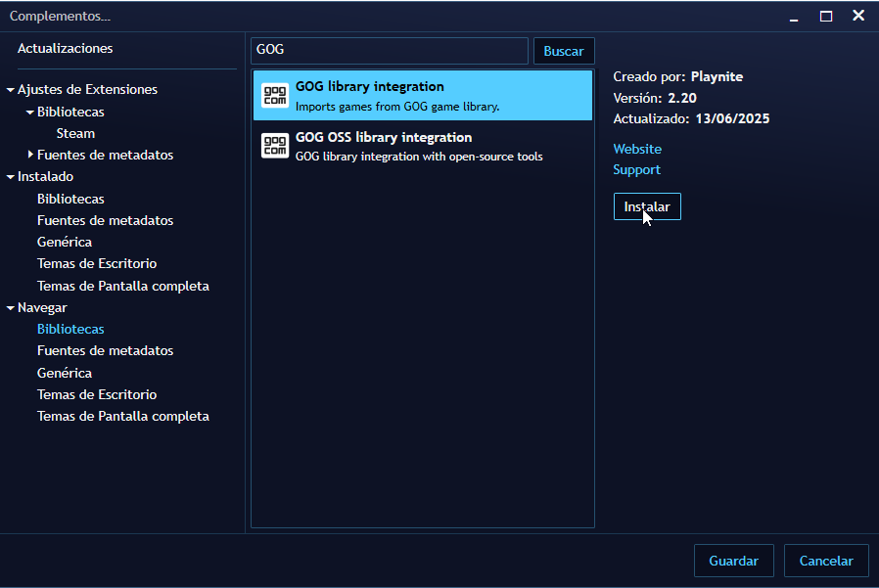Viewport: 879px width, 588px height.
Task: Click the Cancelar button
Action: point(826,561)
